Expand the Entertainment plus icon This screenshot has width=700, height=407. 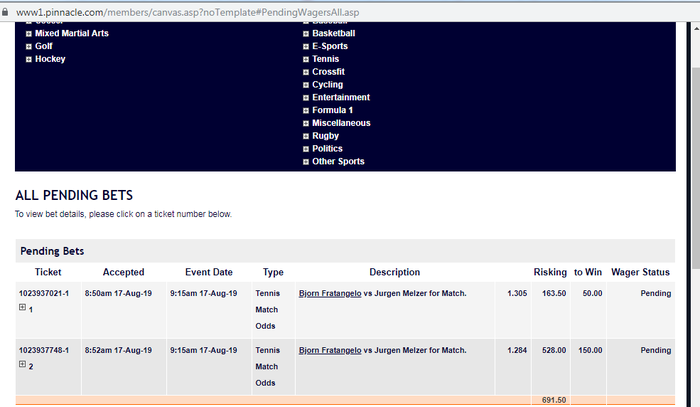(306, 98)
